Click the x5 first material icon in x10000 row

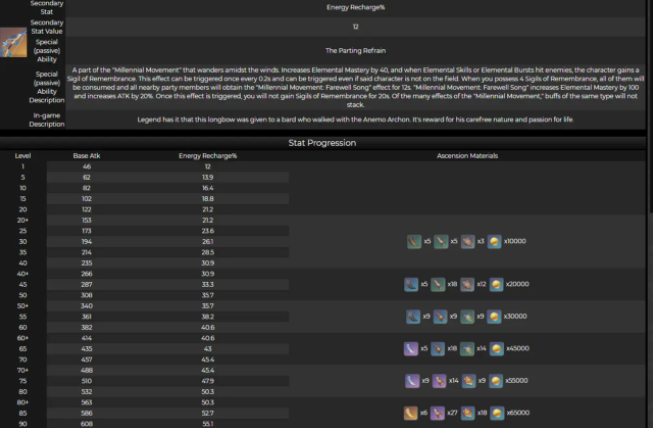(x=414, y=241)
